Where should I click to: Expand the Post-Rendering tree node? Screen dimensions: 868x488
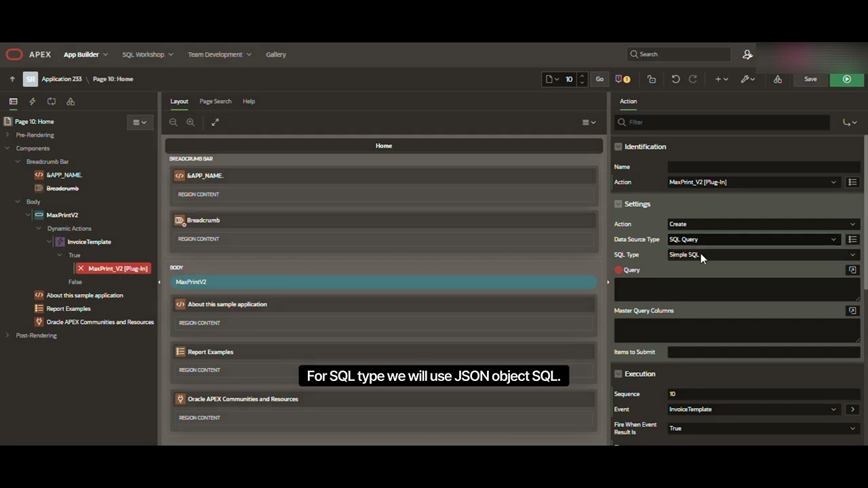(7, 335)
